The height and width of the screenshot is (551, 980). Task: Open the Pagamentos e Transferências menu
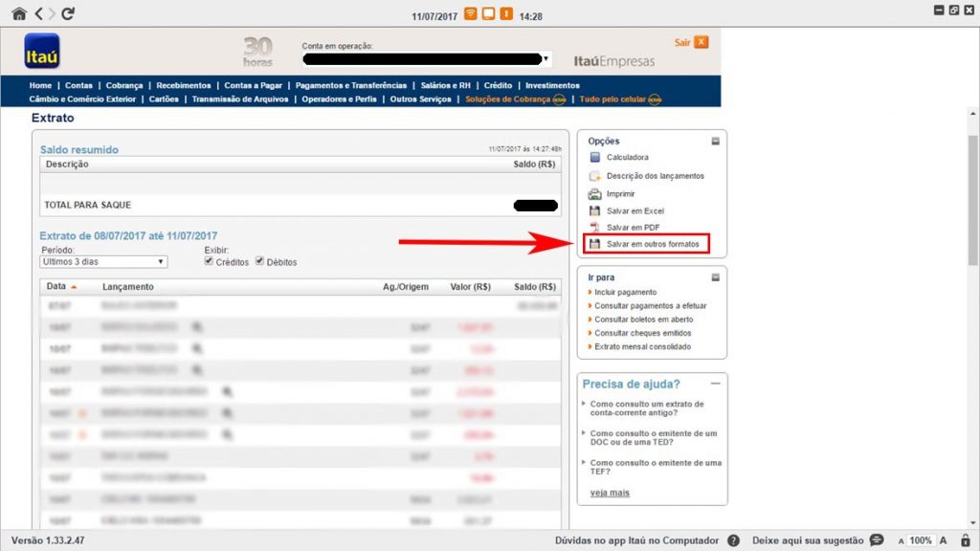pos(351,85)
